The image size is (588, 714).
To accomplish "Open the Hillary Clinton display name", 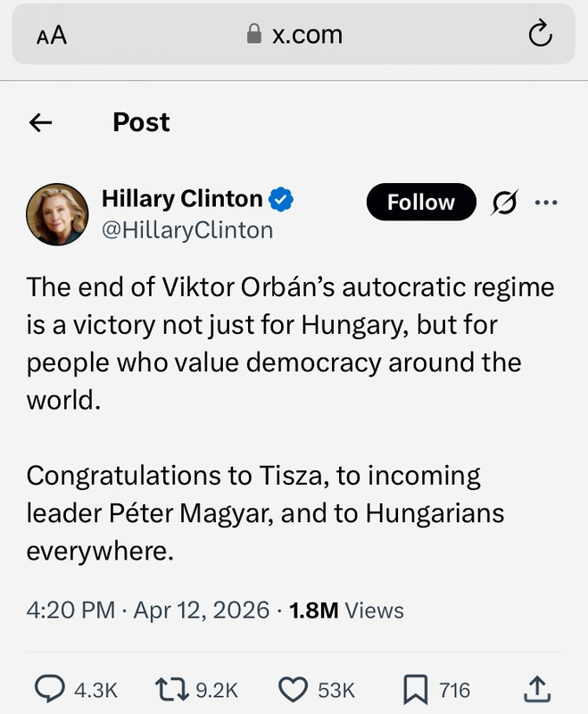I will click(182, 199).
